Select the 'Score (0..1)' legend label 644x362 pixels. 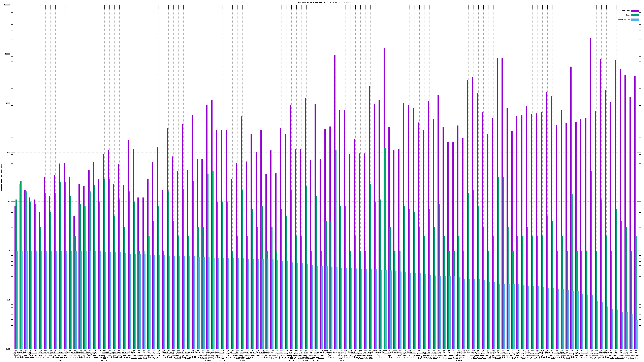[624, 20]
